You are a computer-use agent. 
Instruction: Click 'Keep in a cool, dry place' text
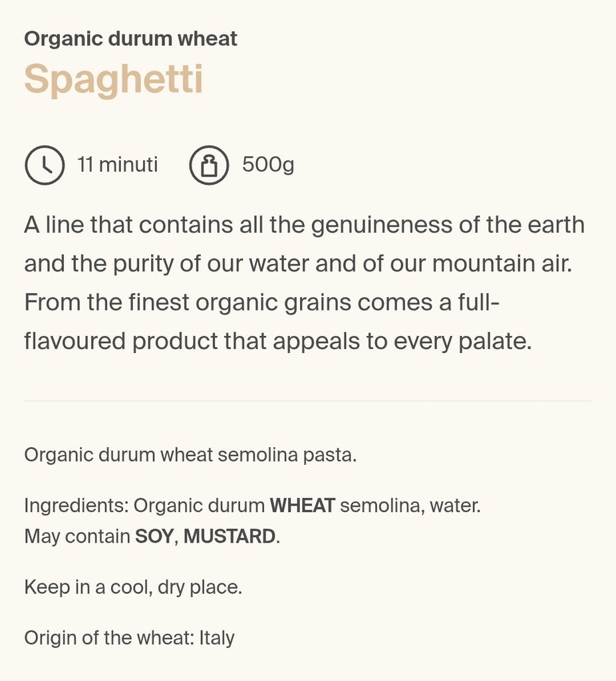click(133, 587)
